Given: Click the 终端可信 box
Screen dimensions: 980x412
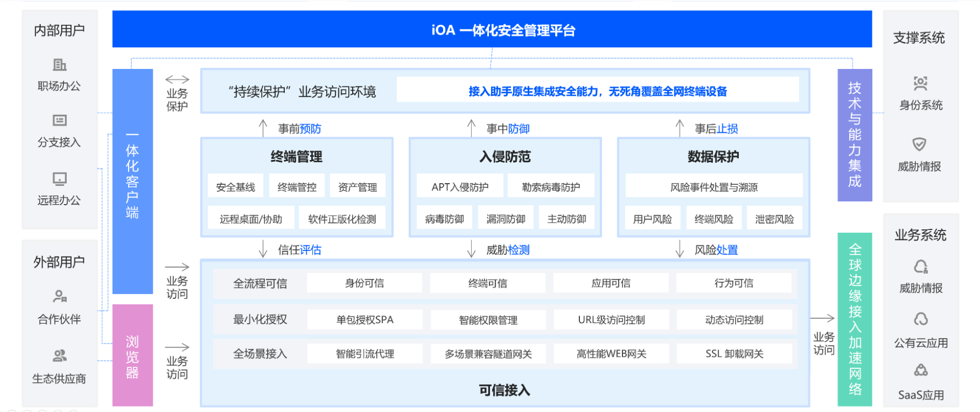Looking at the screenshot, I should [x=488, y=283].
